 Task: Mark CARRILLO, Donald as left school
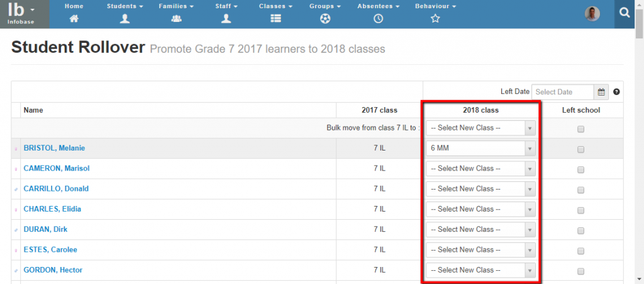click(x=580, y=190)
